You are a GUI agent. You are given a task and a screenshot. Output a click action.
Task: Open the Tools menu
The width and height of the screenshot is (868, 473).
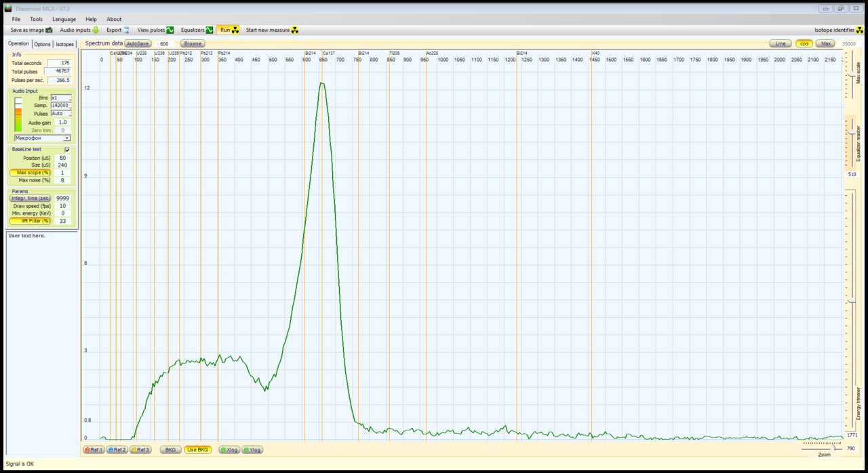[36, 19]
